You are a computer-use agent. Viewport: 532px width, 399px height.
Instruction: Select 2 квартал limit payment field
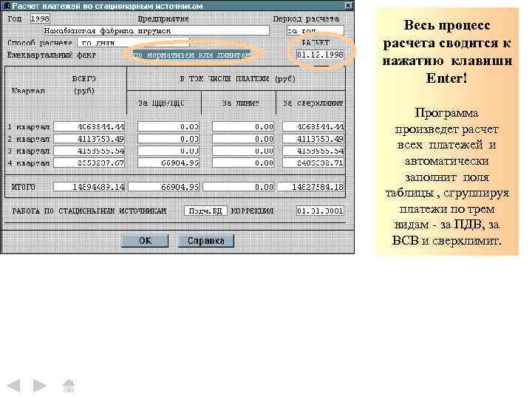[243, 139]
